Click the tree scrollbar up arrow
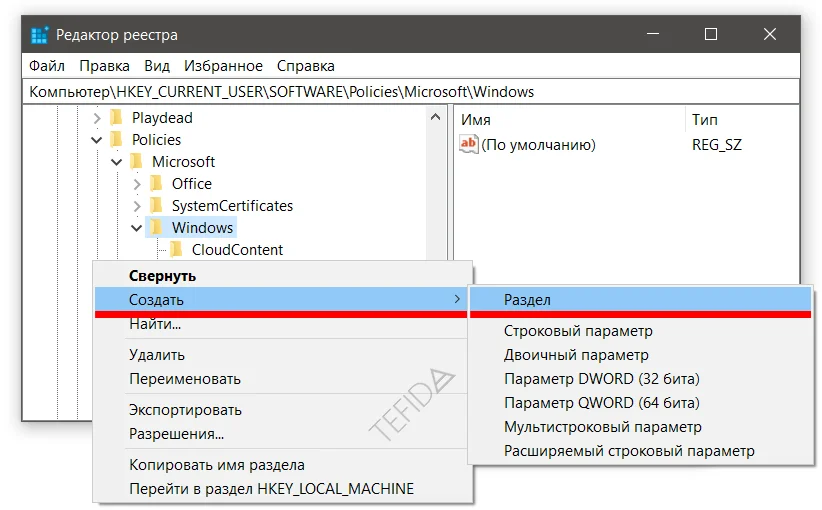The width and height of the screenshot is (822, 510). (x=435, y=117)
